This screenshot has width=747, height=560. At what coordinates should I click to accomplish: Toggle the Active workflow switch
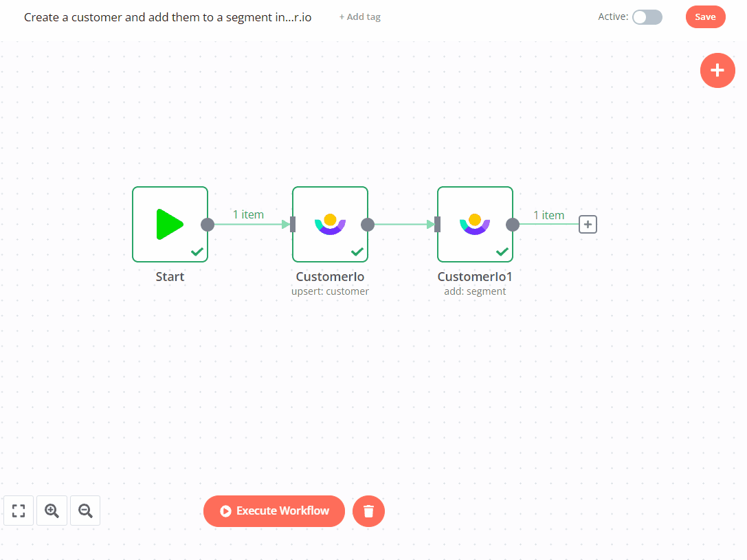coord(647,17)
